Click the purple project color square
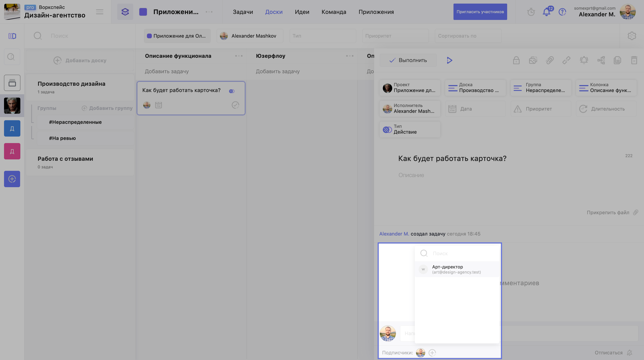 click(x=143, y=12)
